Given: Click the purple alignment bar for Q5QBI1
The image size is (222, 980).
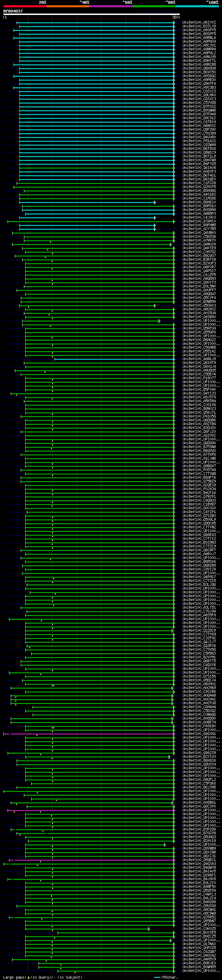Looking at the screenshot, I should 92,860.
